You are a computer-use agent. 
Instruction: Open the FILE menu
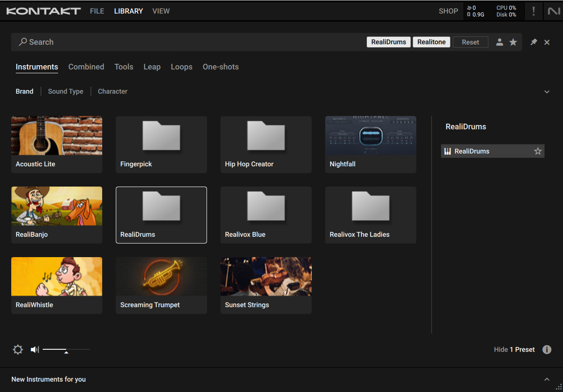click(97, 11)
